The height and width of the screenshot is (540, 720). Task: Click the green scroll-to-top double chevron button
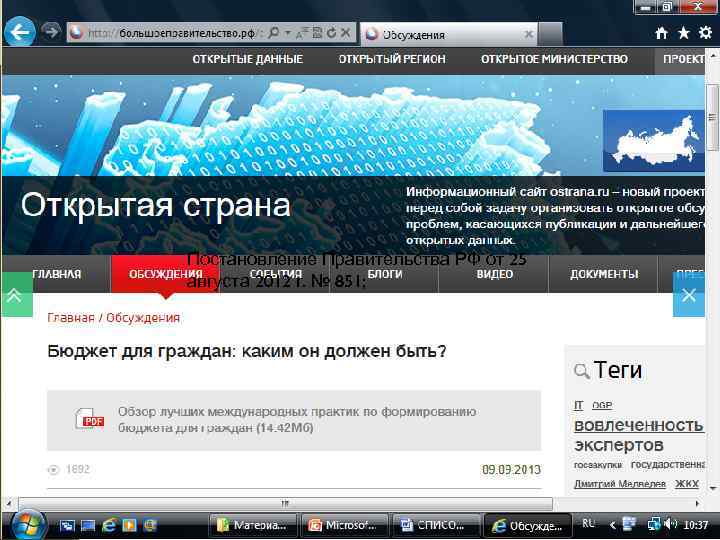coord(17,294)
